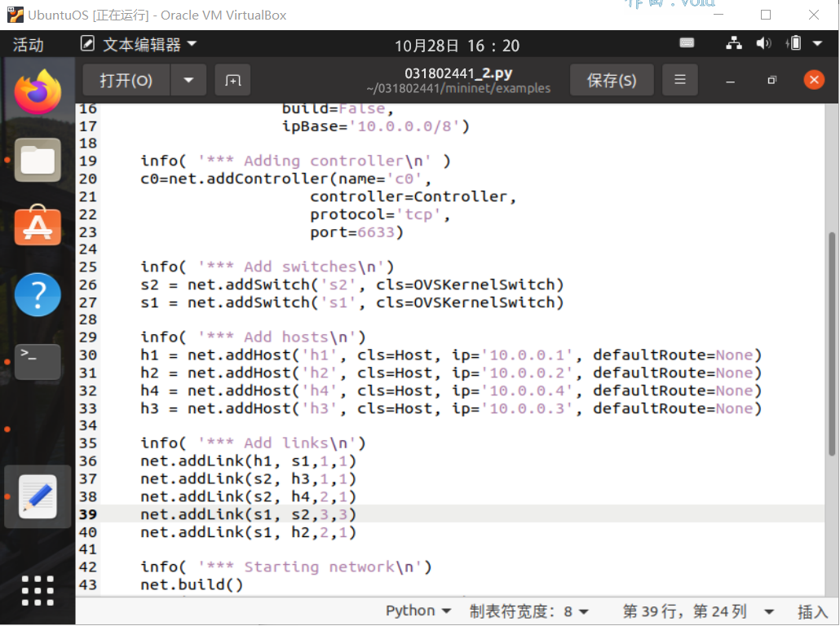Toggle the 插入 insert mode indicator

[812, 611]
